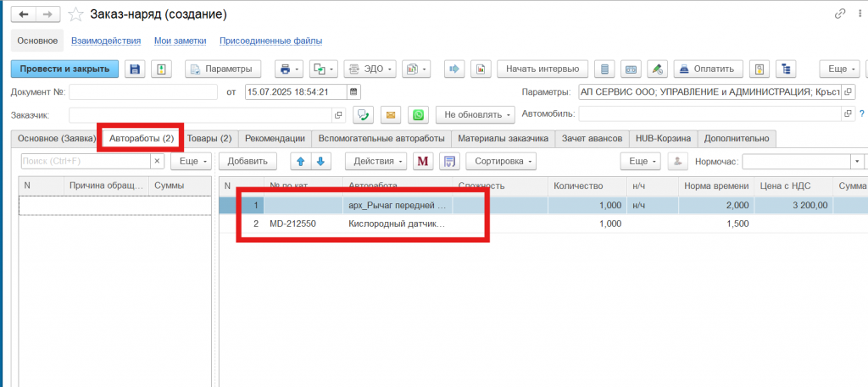Open the calendar date picker icon
868x387 pixels.
(354, 92)
